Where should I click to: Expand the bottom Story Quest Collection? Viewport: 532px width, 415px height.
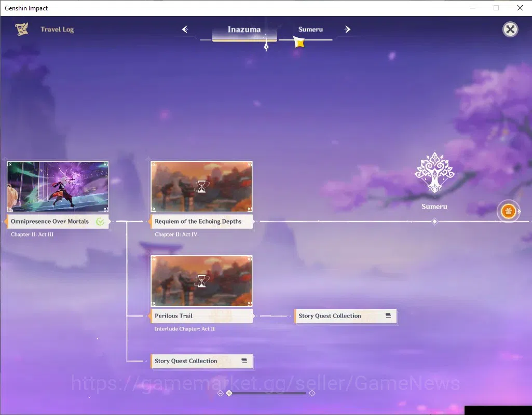click(201, 361)
